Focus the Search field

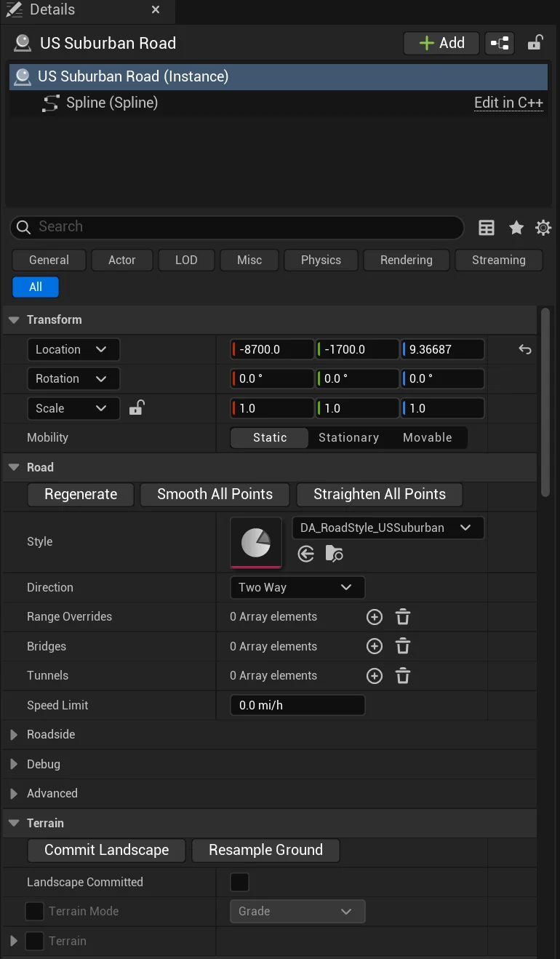pos(237,227)
